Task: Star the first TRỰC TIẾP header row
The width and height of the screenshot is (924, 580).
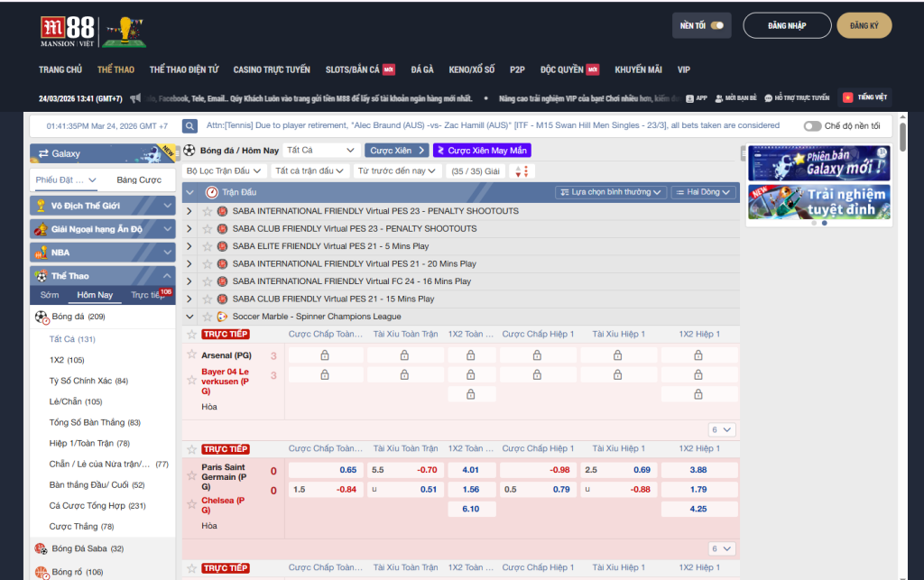Action: point(191,335)
